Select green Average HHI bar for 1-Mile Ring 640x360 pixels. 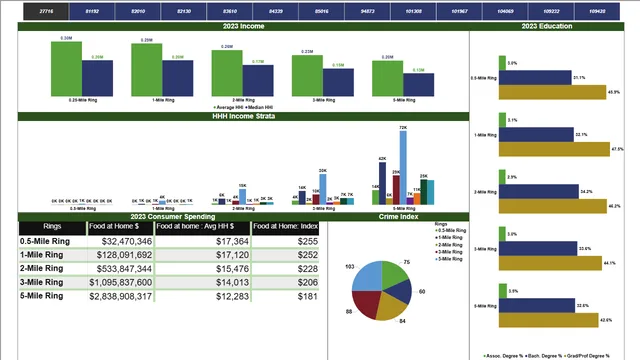click(x=147, y=70)
